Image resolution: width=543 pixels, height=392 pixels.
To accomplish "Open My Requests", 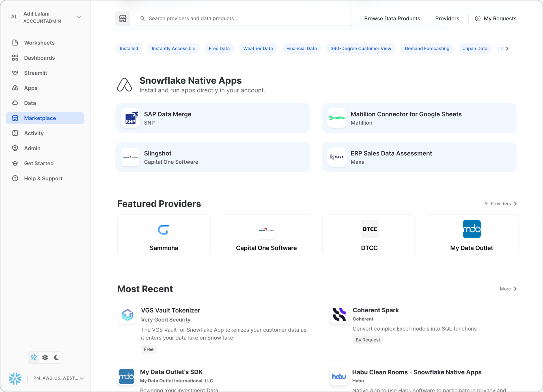I will click(495, 18).
